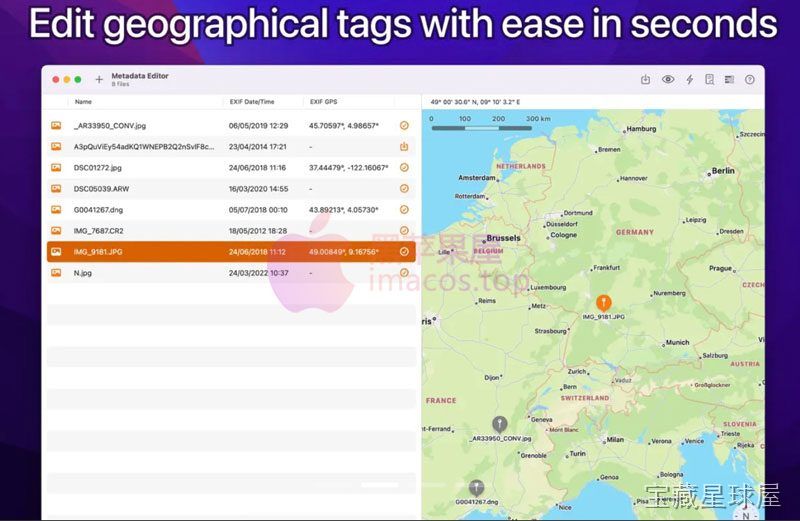Select file _AR33950_CONV.jpg
The image size is (800, 521).
pos(110,126)
